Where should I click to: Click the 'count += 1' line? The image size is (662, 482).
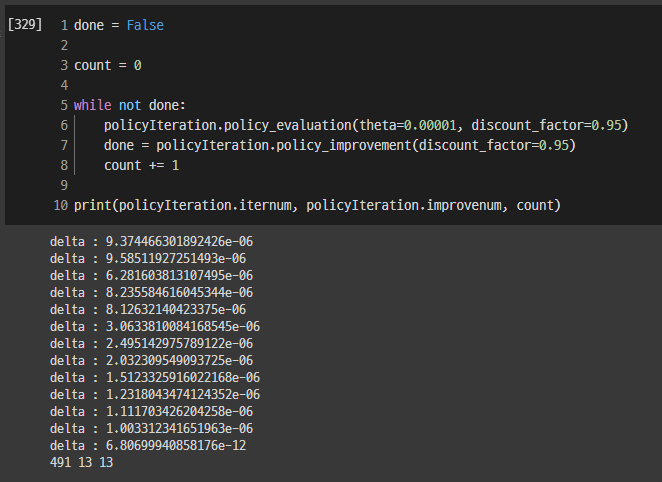coord(141,165)
